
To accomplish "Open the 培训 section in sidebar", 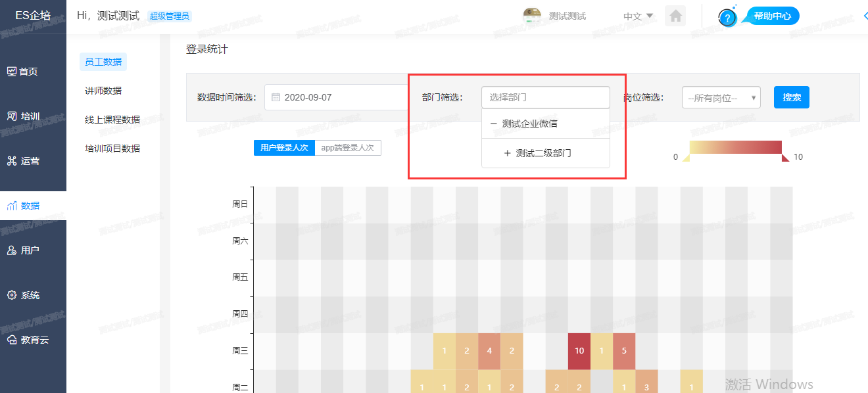I will 23,116.
